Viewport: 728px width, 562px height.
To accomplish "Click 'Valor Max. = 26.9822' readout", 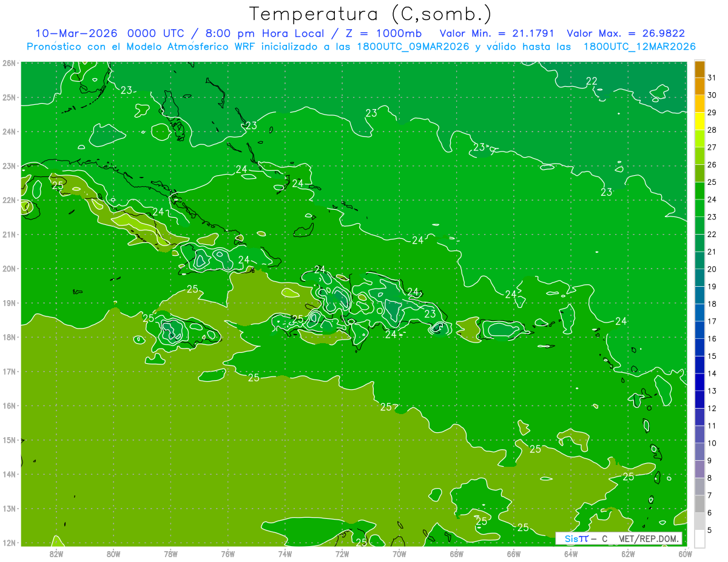I will click(625, 33).
